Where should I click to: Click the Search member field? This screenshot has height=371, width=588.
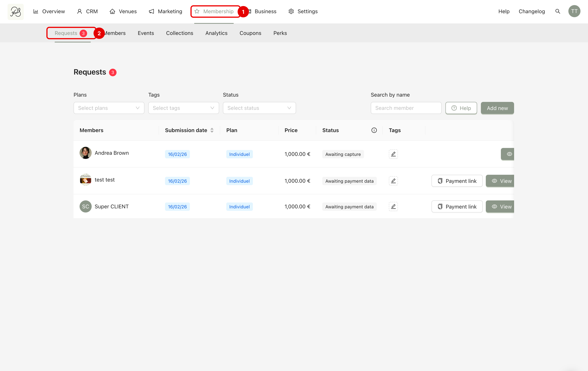coord(406,108)
